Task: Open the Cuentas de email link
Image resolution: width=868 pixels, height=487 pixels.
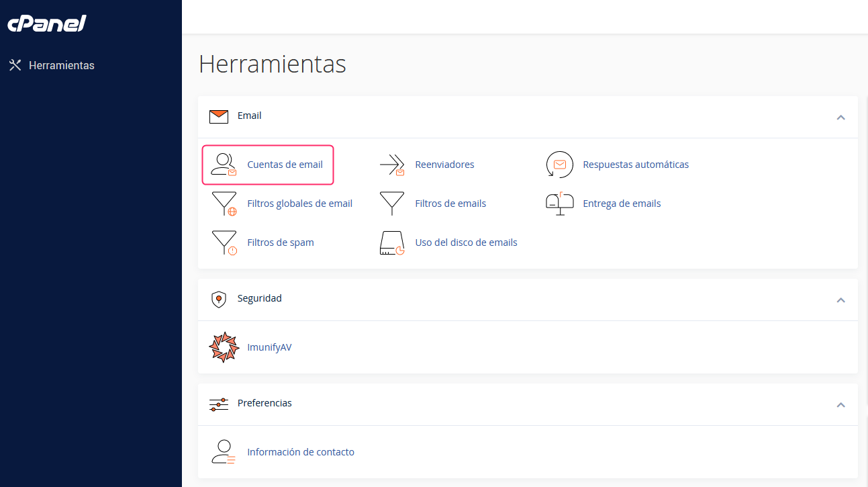Action: (285, 165)
